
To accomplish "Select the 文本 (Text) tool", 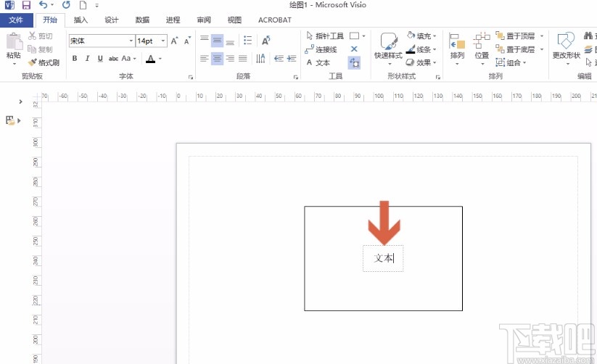I will (318, 62).
